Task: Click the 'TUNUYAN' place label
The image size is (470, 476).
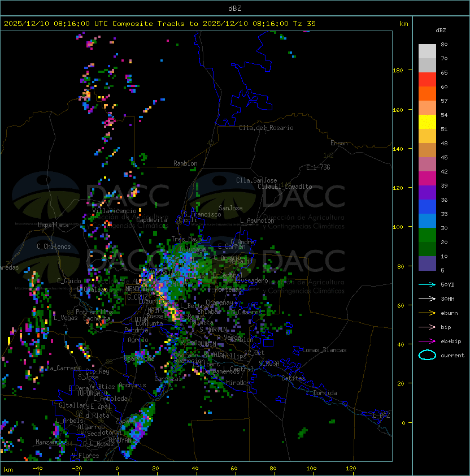Action: pos(120,440)
